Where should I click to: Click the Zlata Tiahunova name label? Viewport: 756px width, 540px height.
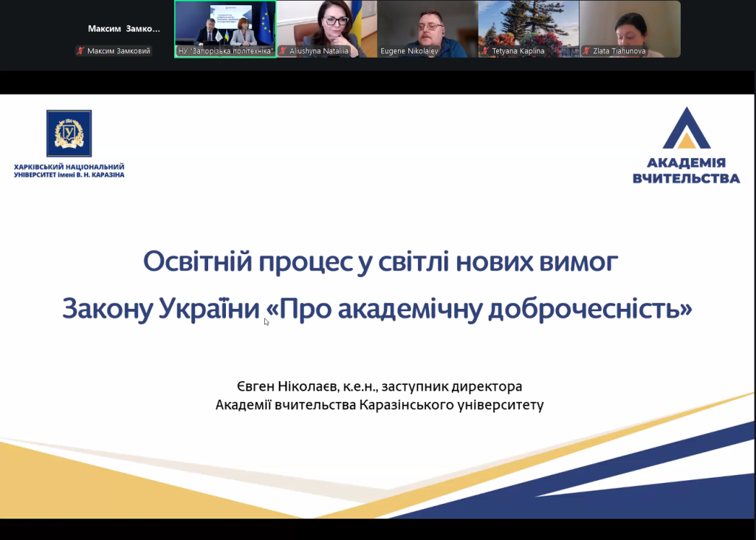(x=619, y=52)
